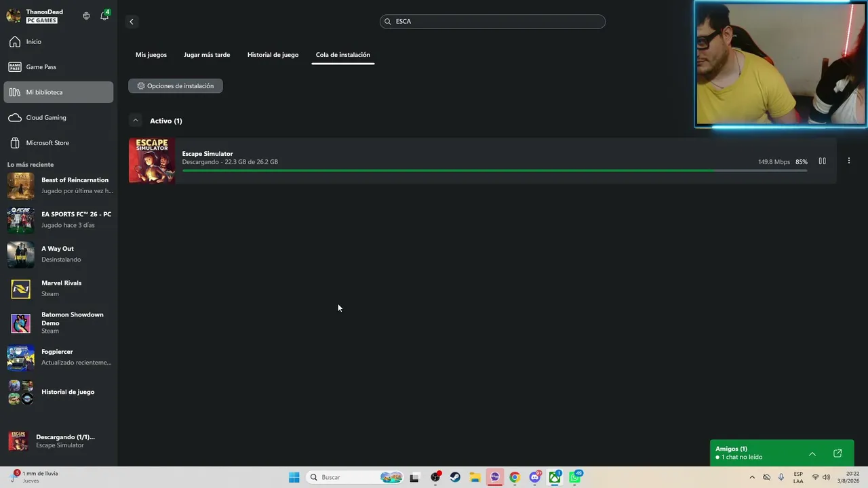Open Google Chrome from the taskbar
Viewport: 868px width, 488px height.
click(x=515, y=477)
